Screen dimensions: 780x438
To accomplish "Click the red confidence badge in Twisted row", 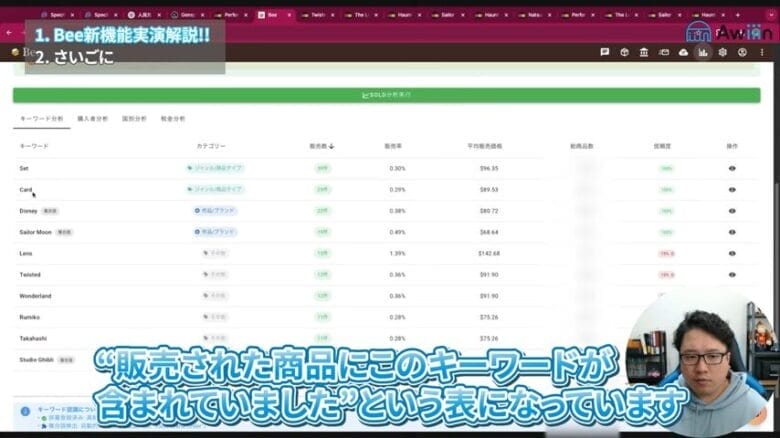I will click(667, 275).
